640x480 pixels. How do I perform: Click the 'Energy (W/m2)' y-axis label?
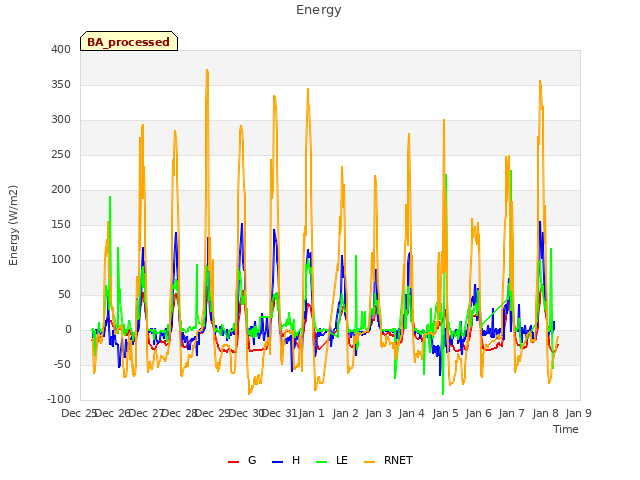point(13,225)
